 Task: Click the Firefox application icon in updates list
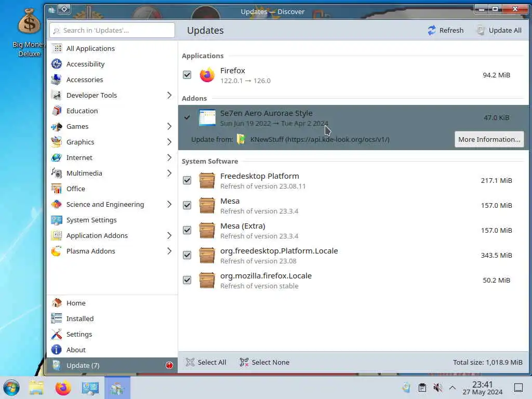click(x=207, y=75)
